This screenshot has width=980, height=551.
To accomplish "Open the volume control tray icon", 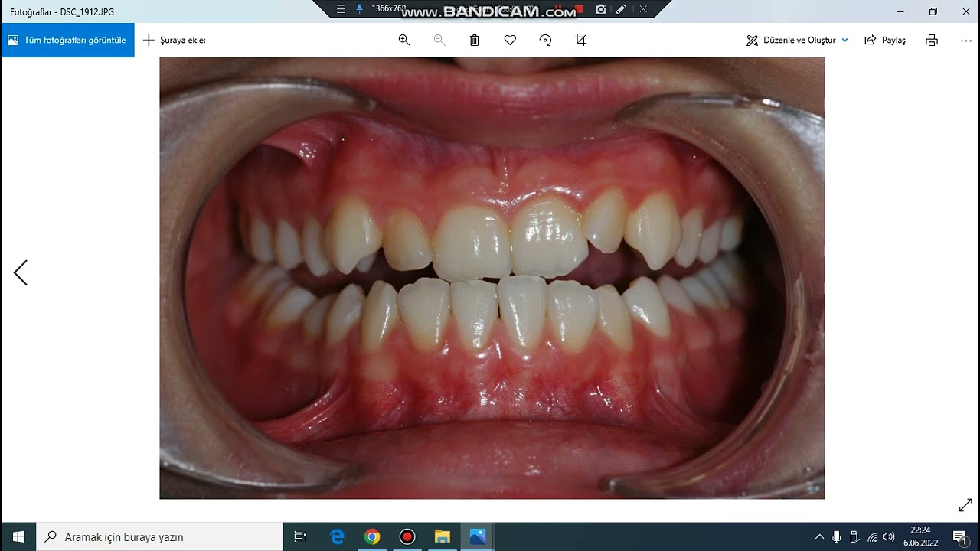I will click(x=889, y=537).
